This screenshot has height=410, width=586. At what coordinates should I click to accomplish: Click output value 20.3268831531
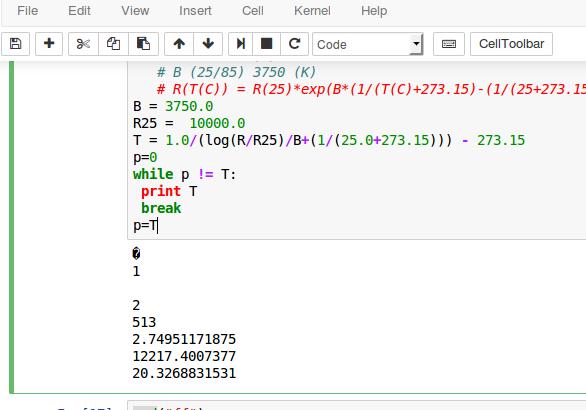coord(184,373)
